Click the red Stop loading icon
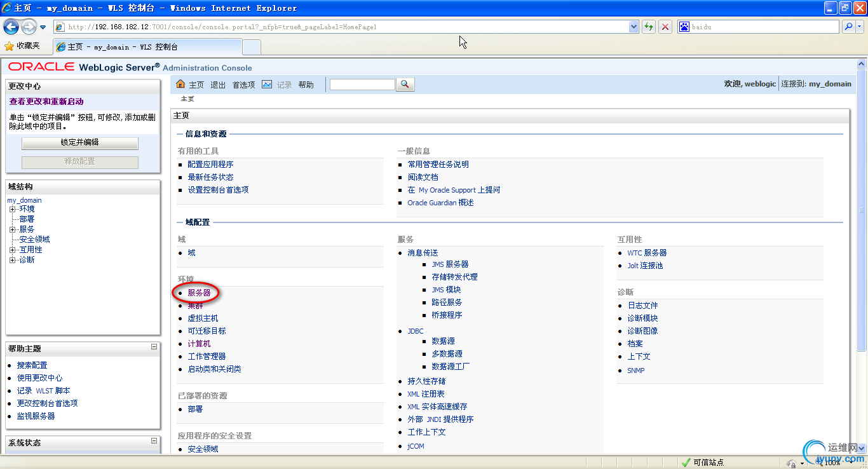868x469 pixels. click(665, 27)
